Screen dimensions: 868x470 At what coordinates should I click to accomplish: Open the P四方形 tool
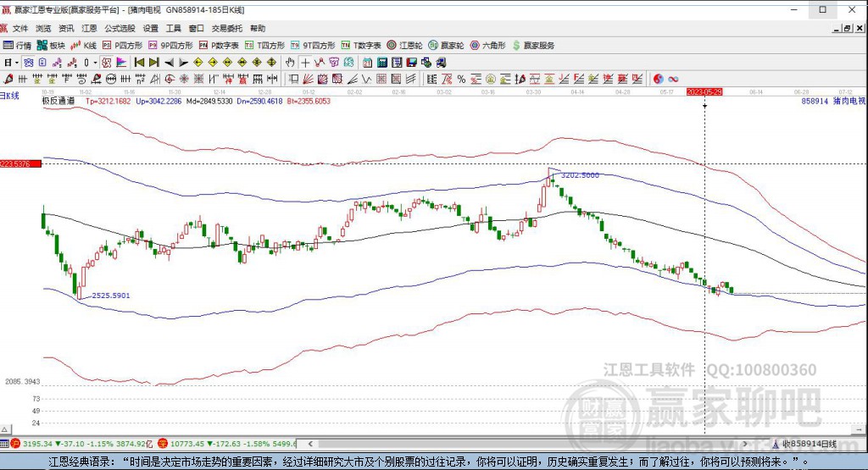[123, 46]
